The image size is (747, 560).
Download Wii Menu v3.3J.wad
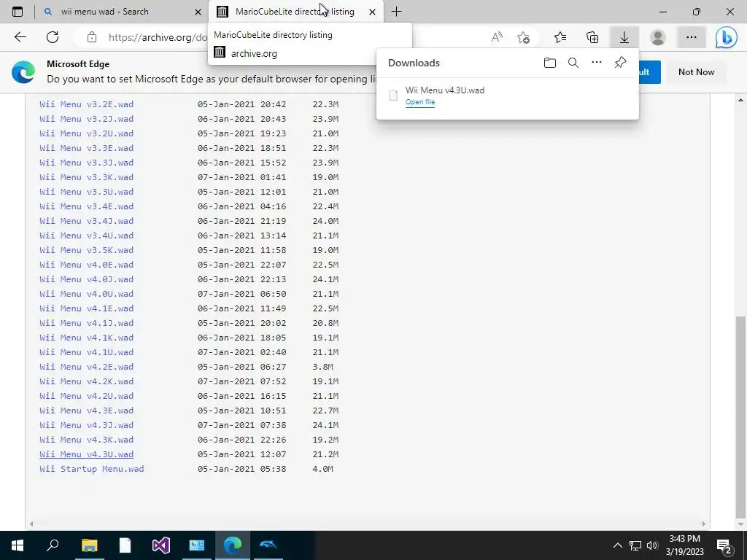click(87, 163)
